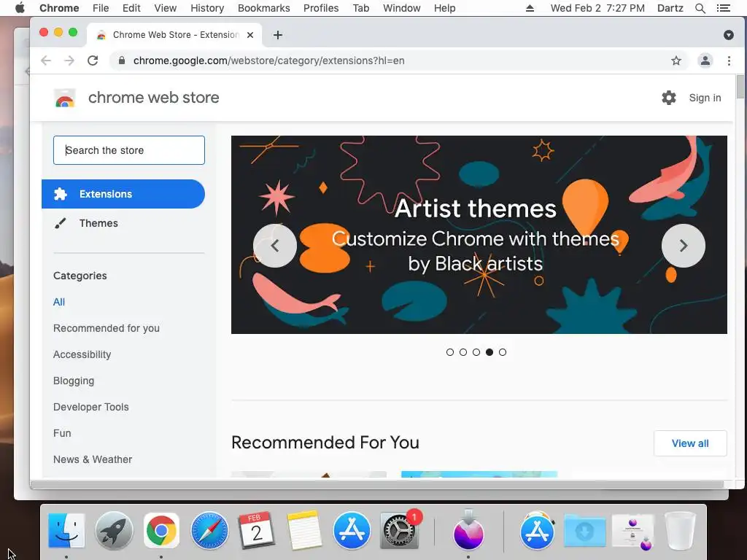Open the News & Weather category
This screenshot has width=747, height=560.
coord(93,459)
